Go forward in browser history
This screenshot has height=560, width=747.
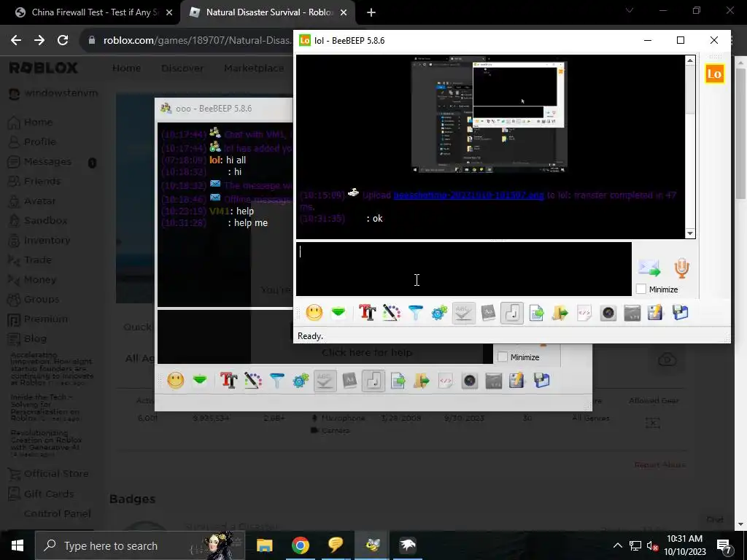[39, 41]
